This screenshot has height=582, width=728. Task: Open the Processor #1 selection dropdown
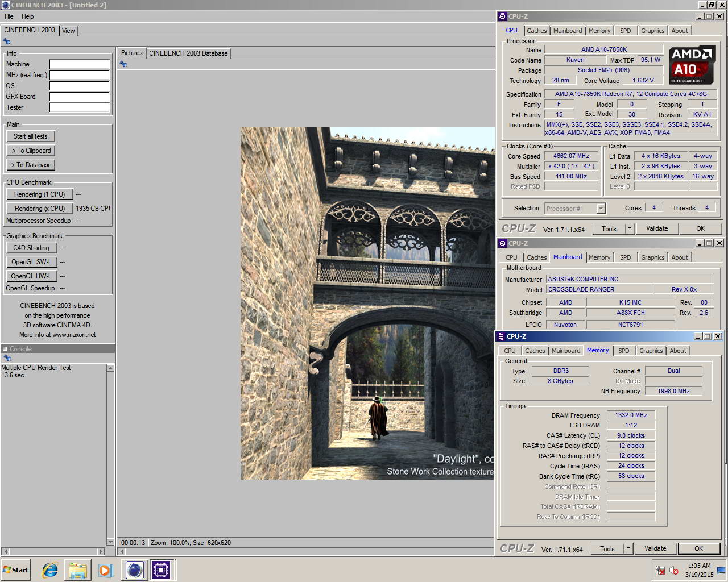pos(601,209)
